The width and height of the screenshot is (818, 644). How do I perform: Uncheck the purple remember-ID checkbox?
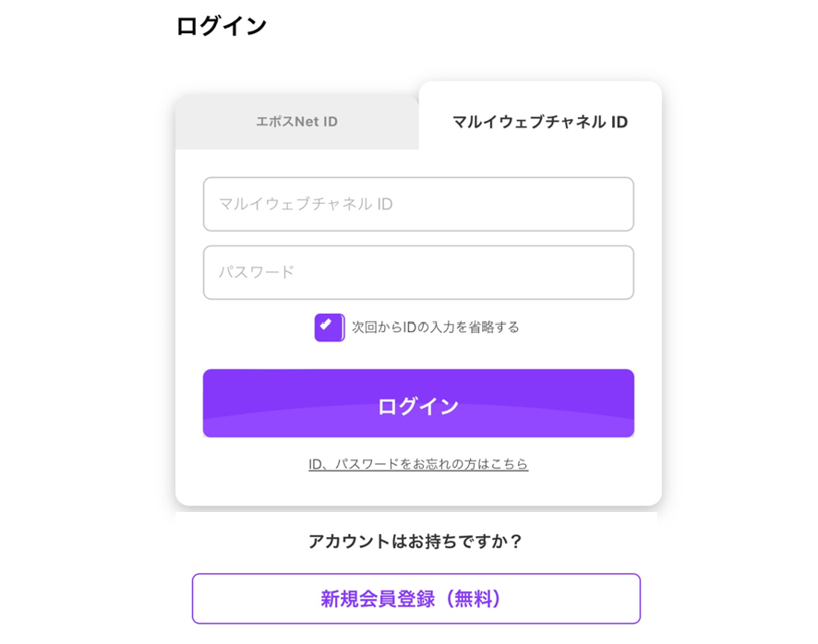pos(329,328)
